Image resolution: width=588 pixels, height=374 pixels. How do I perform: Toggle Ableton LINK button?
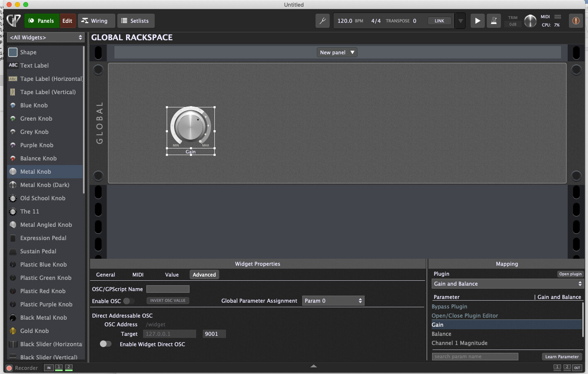tap(440, 21)
